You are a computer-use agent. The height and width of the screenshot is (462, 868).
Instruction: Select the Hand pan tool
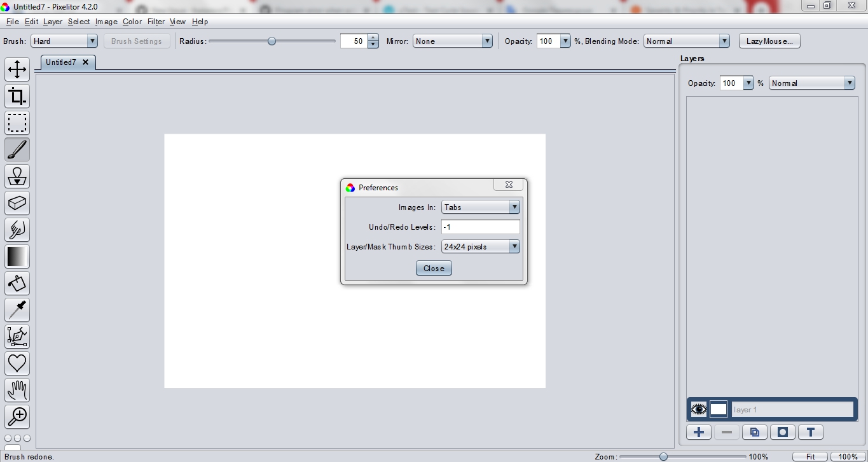17,390
